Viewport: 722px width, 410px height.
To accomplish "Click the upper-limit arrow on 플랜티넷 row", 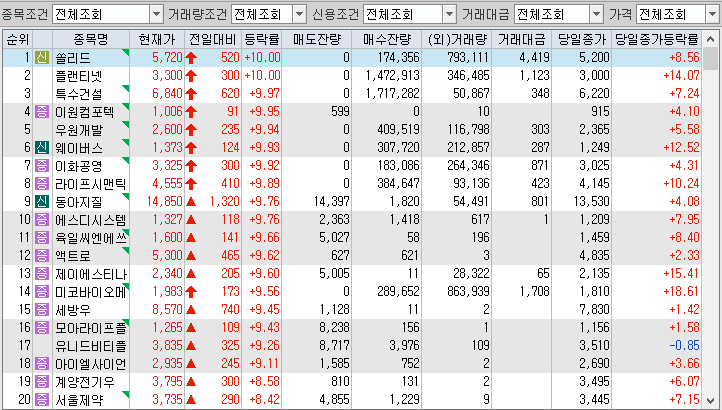I will click(x=191, y=76).
